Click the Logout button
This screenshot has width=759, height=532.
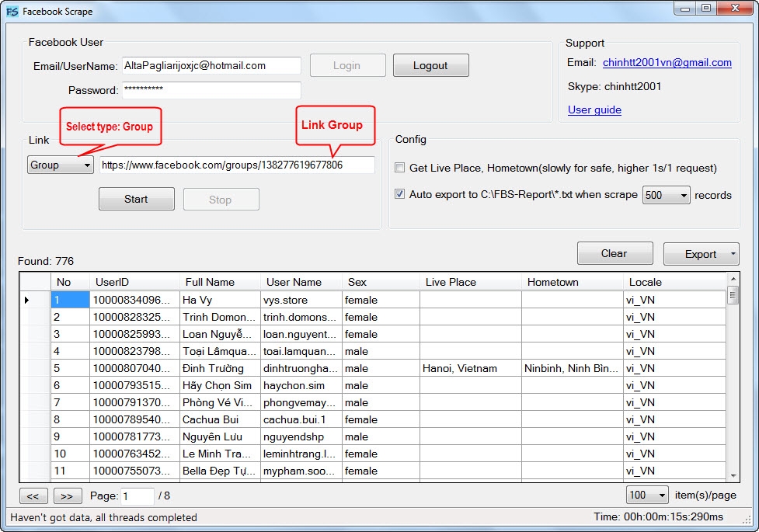click(431, 65)
